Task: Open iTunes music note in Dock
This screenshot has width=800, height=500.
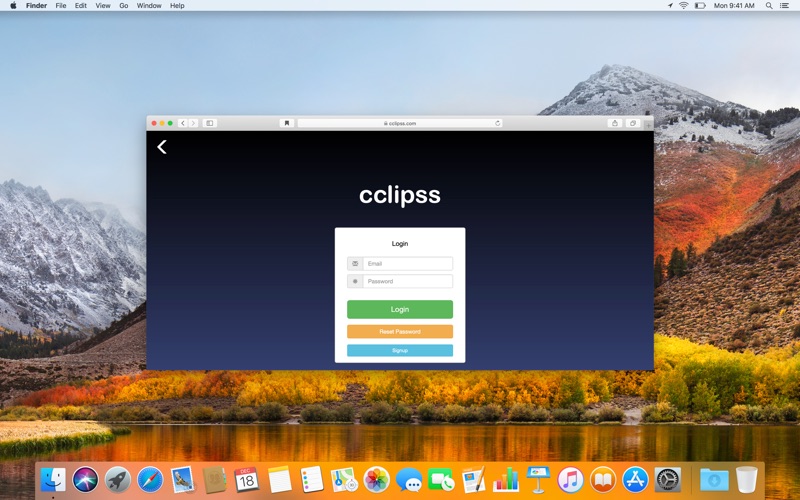Action: (x=570, y=480)
